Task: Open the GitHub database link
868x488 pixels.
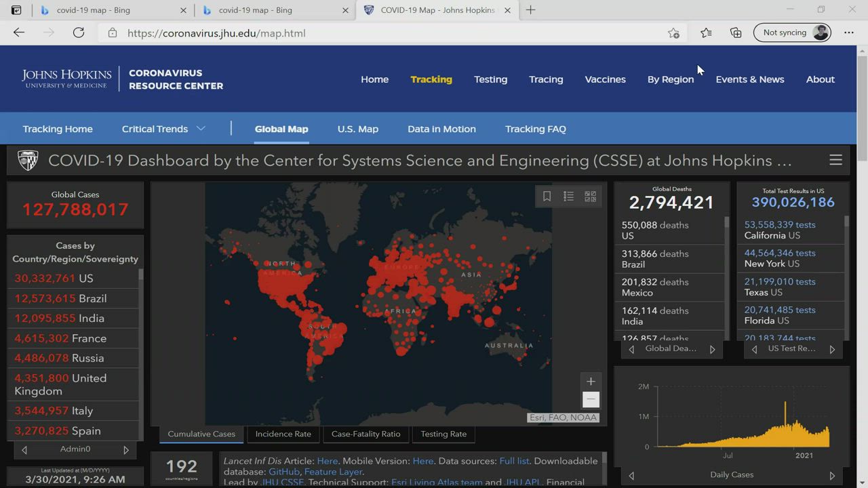Action: 283,472
